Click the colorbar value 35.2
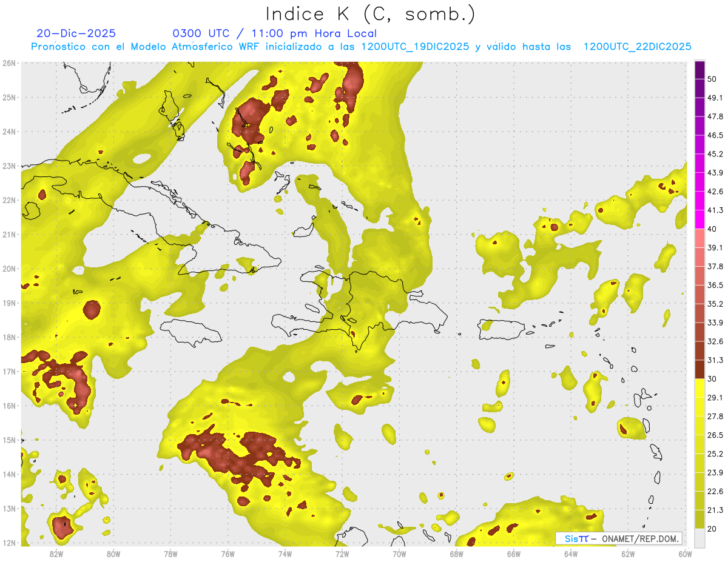728x562 pixels. point(715,304)
